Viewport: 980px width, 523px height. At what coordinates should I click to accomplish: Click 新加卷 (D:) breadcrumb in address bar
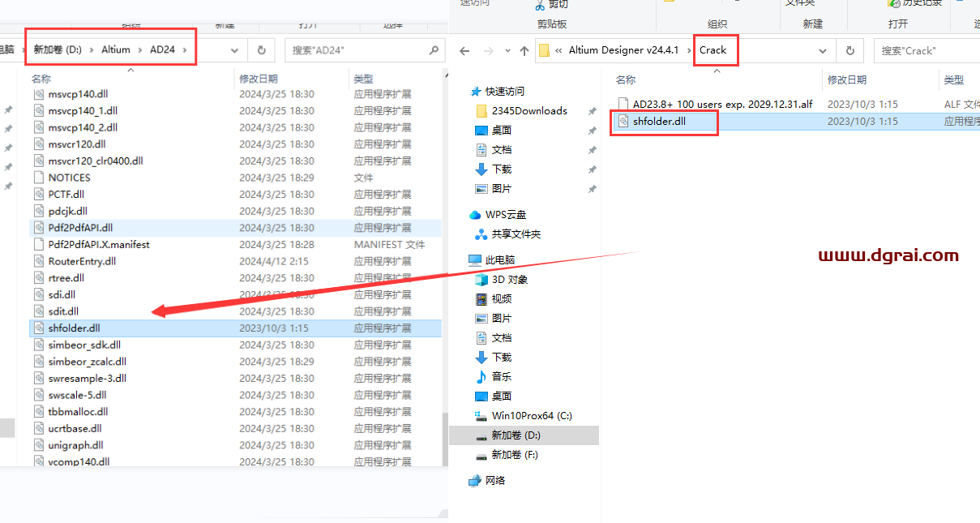tap(58, 49)
